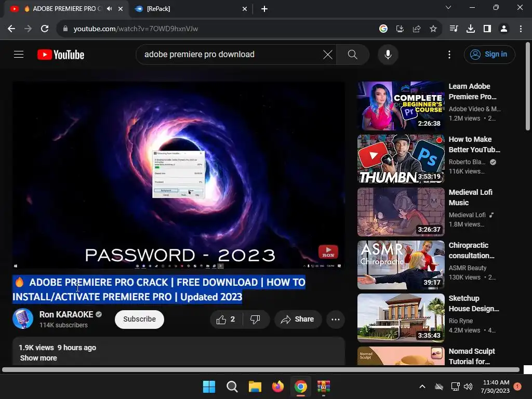
Task: Open Windows taskbar search
Action: (232, 387)
